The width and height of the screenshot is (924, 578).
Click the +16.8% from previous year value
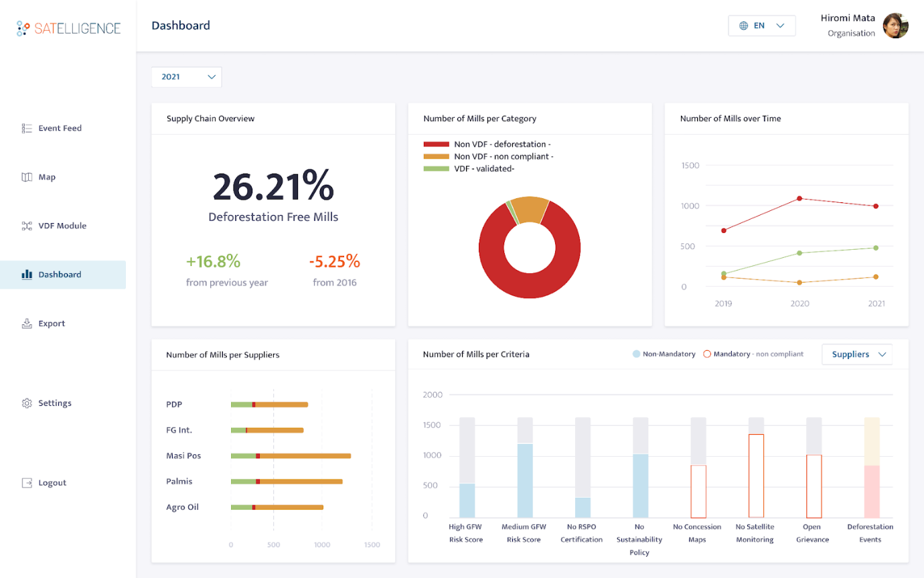click(213, 261)
